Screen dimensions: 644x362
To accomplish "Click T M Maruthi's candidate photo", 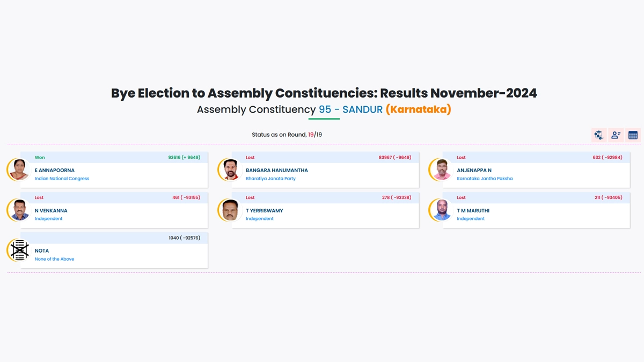I will click(x=442, y=210).
